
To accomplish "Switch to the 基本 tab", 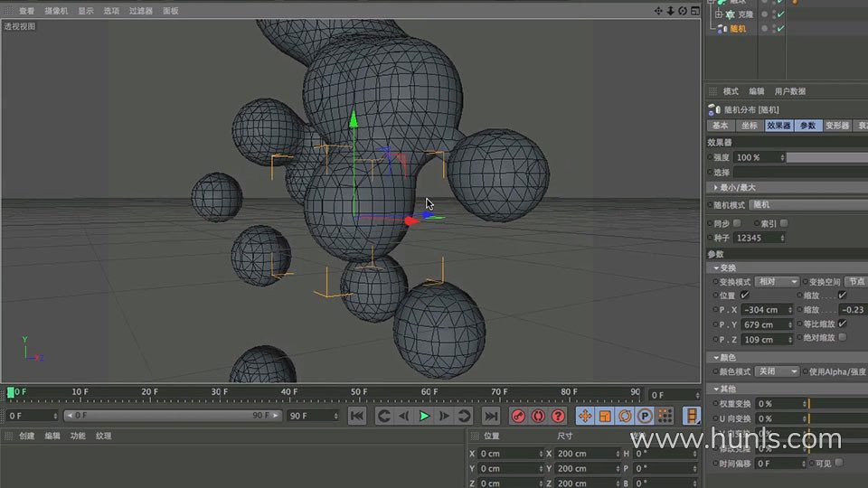I will (x=721, y=126).
